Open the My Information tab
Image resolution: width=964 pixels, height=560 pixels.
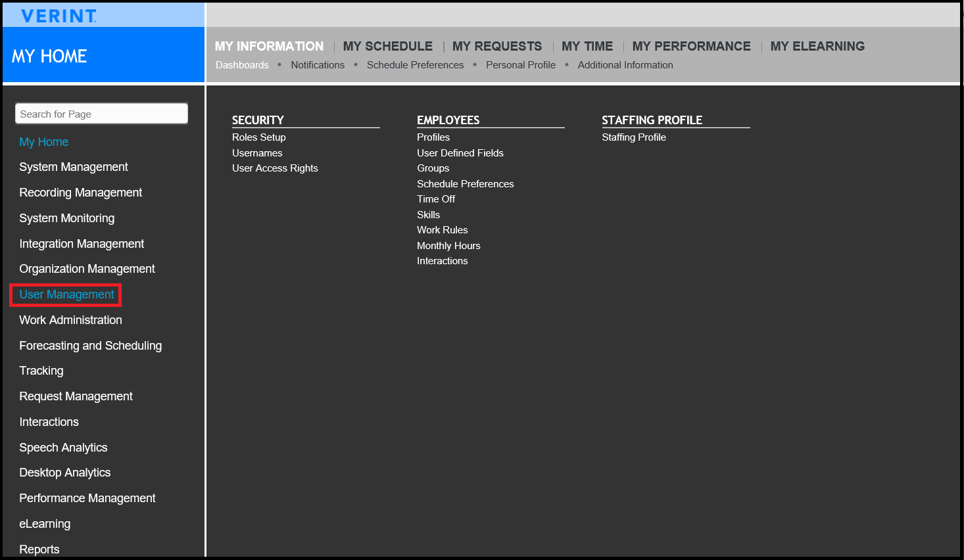pos(269,46)
